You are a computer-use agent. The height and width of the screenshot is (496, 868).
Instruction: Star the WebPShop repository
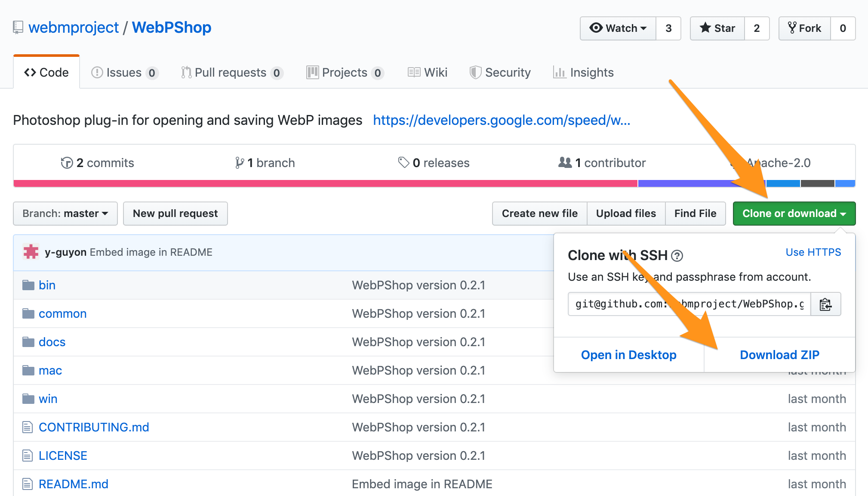pos(717,28)
